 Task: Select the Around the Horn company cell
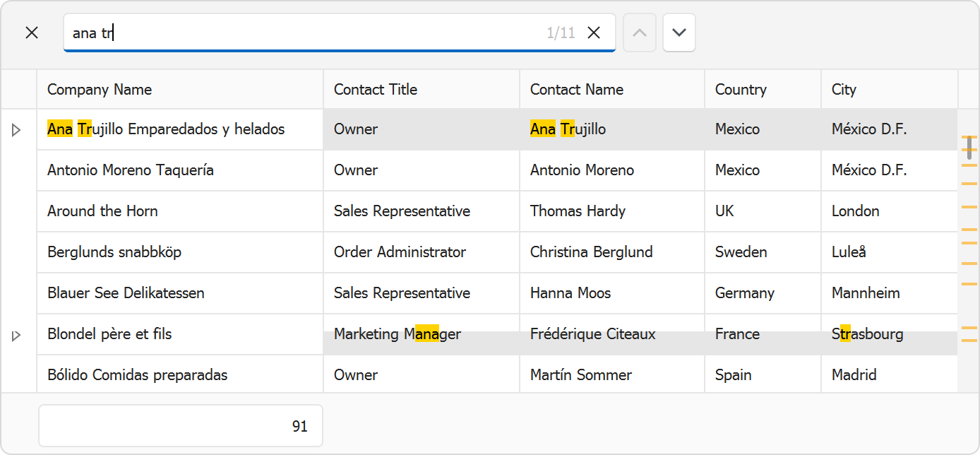tap(180, 211)
